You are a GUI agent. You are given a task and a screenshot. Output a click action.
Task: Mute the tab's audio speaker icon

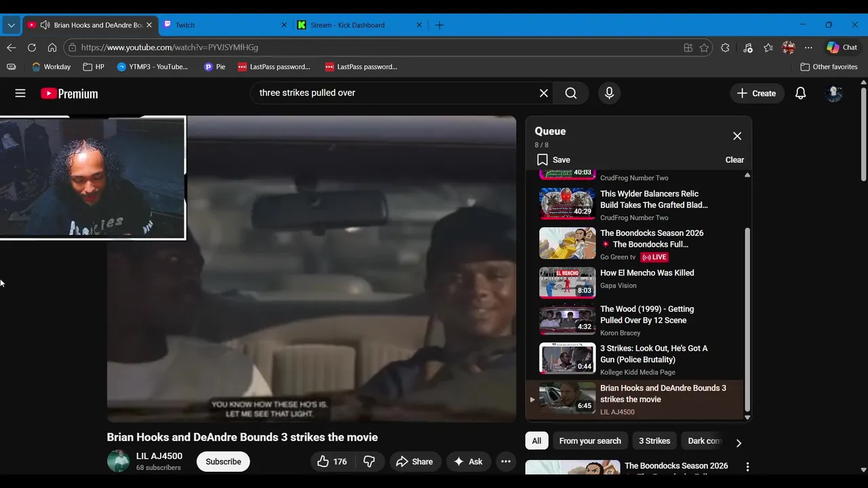(x=45, y=25)
